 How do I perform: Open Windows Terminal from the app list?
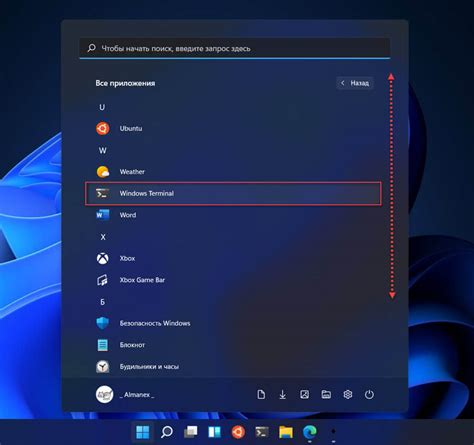click(233, 193)
